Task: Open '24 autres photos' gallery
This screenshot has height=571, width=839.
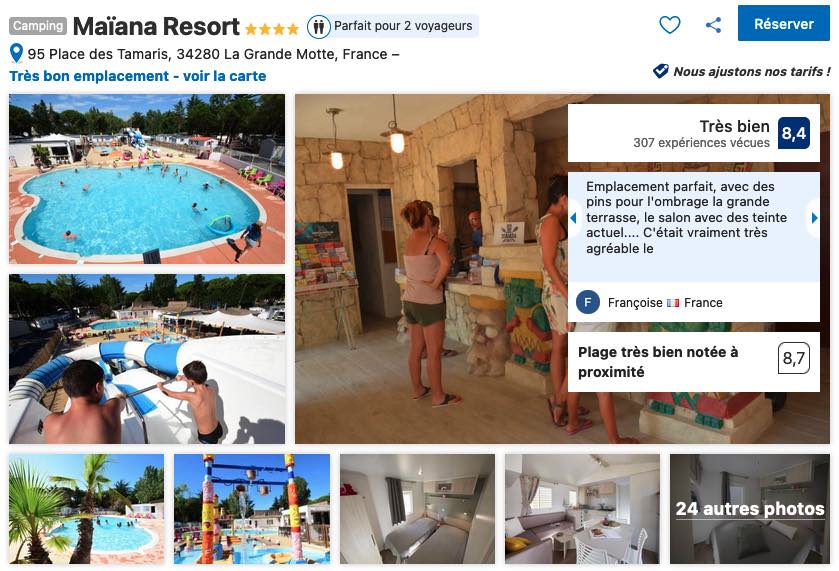Action: 750,508
